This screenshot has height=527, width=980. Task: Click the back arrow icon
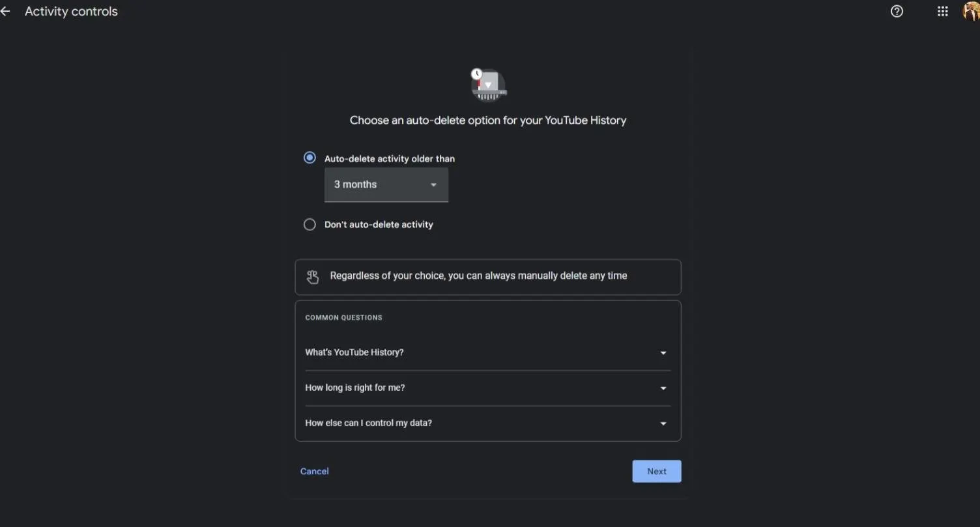click(5, 12)
